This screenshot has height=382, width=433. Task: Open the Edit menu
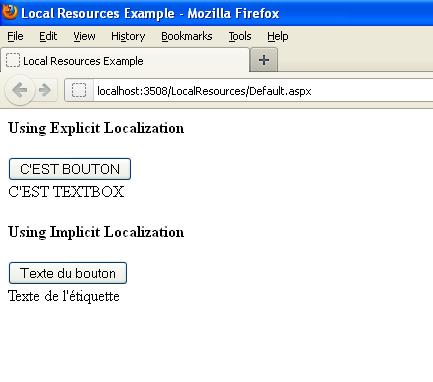[48, 36]
